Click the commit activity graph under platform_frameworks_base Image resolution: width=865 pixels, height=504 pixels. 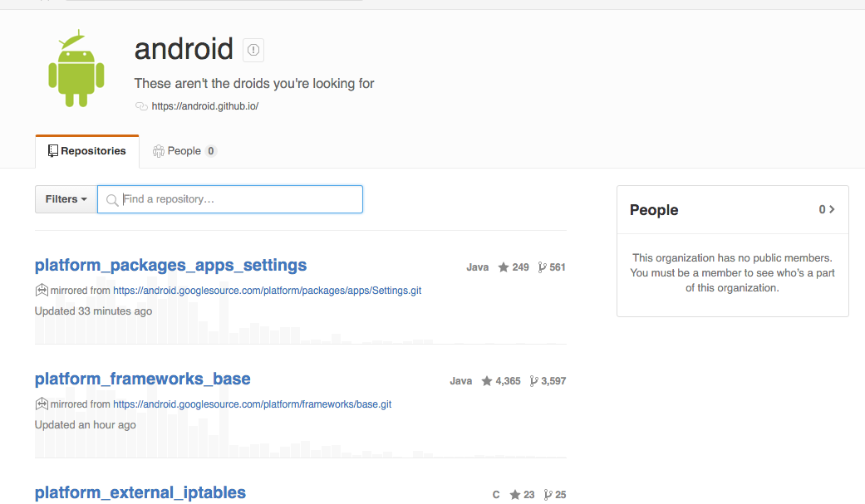299,448
